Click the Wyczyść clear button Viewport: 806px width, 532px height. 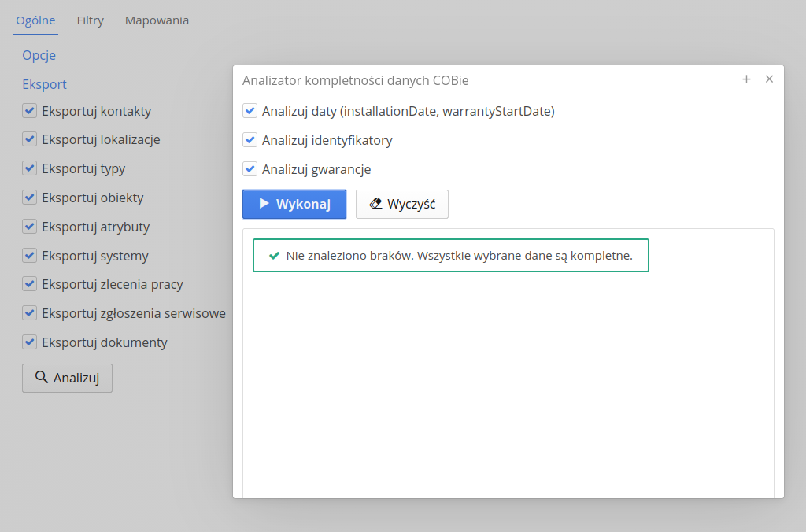(x=401, y=204)
